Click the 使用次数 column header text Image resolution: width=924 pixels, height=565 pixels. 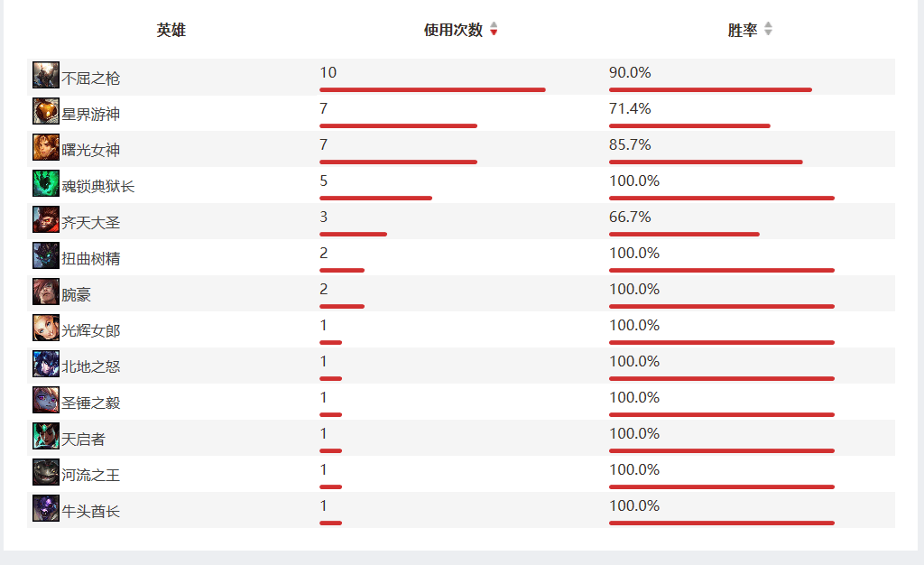click(x=453, y=30)
